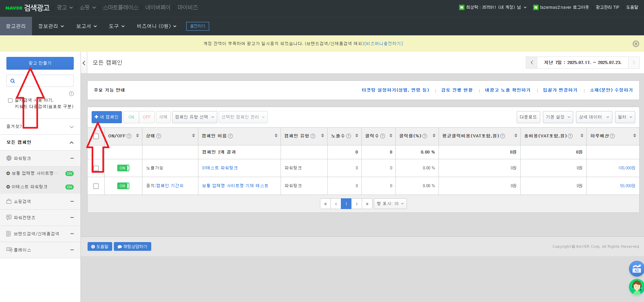Screen dimensions: 644x302
Task: Open 상세 데이터 dropdown
Action: click(x=594, y=117)
